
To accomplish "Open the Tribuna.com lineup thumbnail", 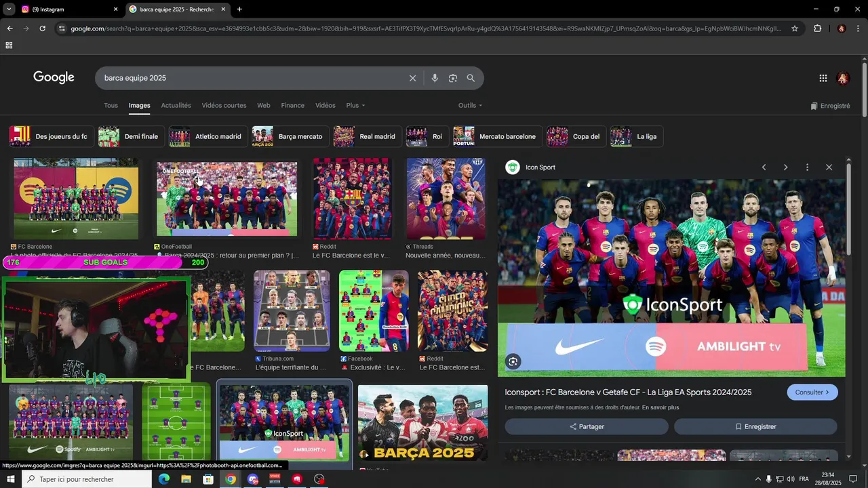I will click(292, 310).
